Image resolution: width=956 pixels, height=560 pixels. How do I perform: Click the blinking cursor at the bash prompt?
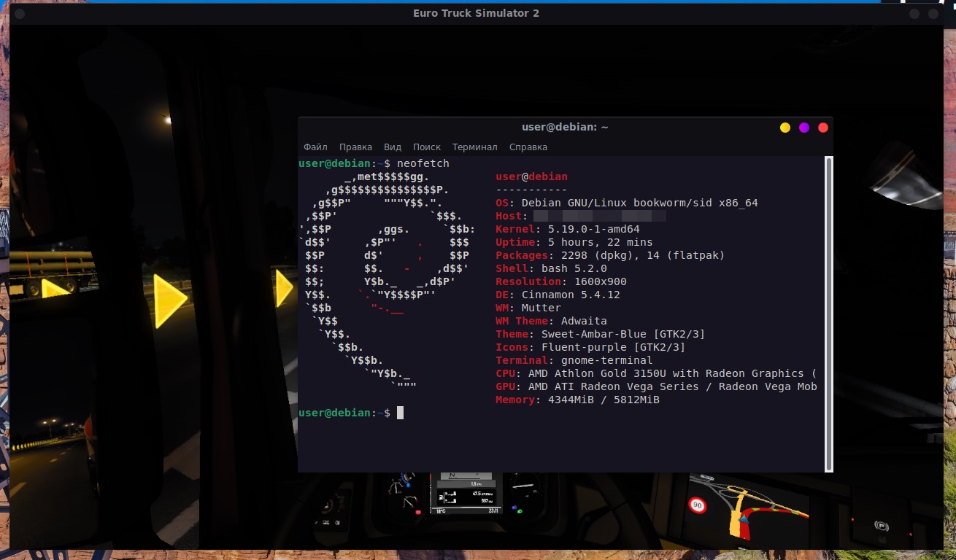400,413
